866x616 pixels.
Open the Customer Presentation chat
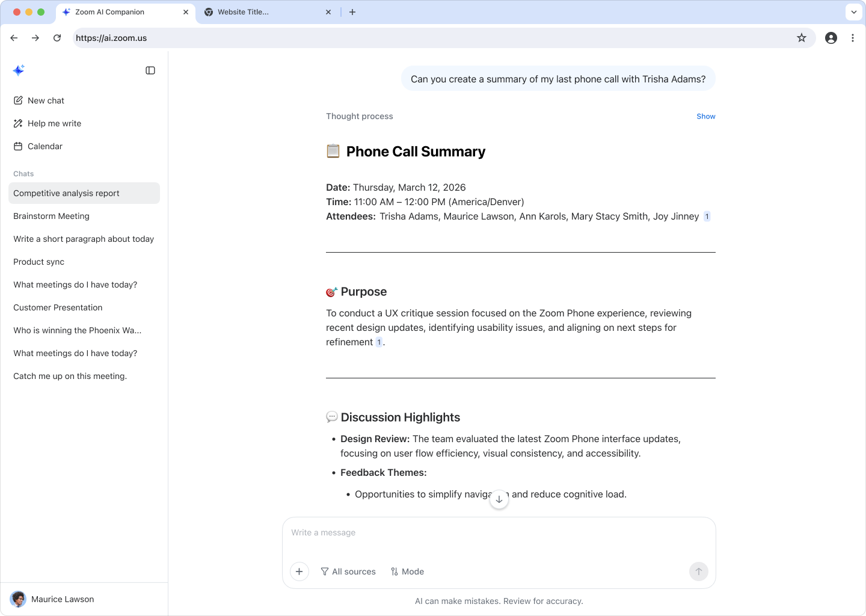84,307
